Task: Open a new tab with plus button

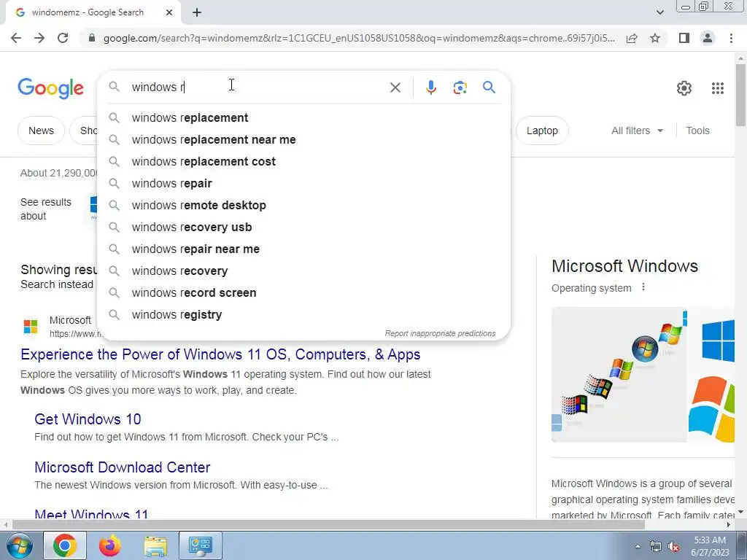Action: pos(197,12)
